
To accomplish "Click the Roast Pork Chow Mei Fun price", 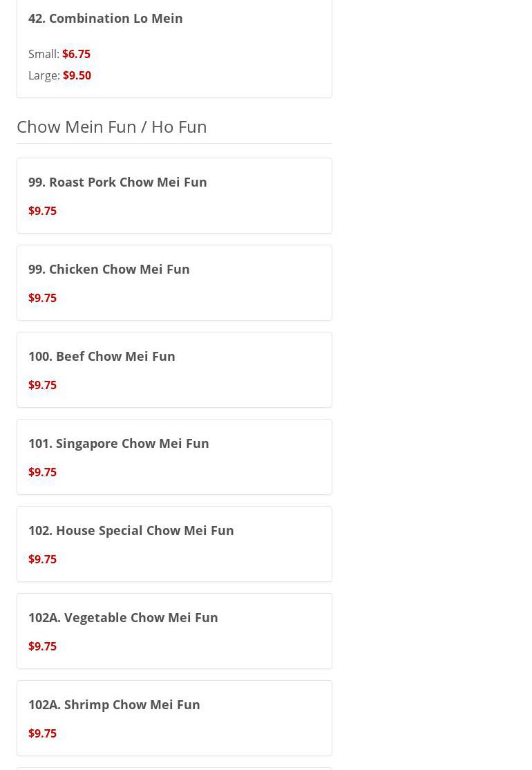I will [x=42, y=211].
